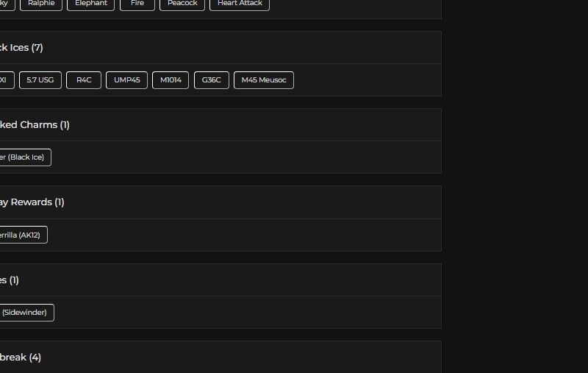Click the partially visible tag before Ralphie
Viewport: 588px width, 373px height.
6,4
